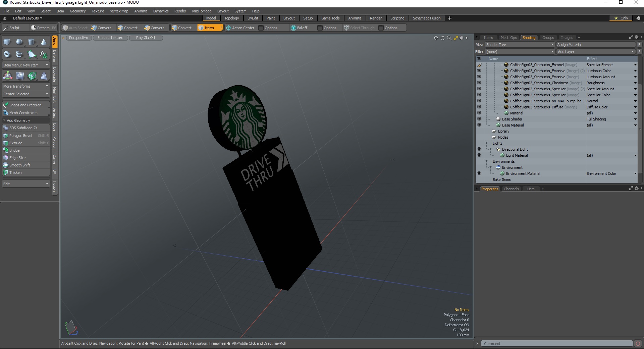Click the viewport pan arrows icon
The image size is (644, 349).
[436, 38]
